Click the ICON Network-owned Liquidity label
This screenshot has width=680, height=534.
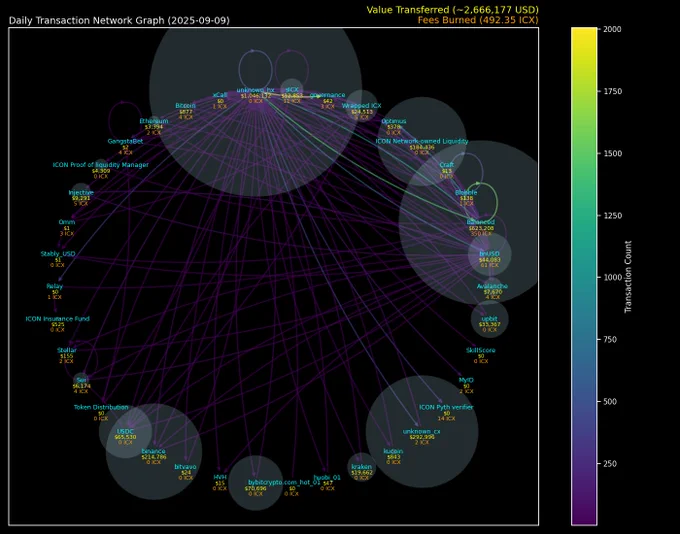[x=422, y=141]
